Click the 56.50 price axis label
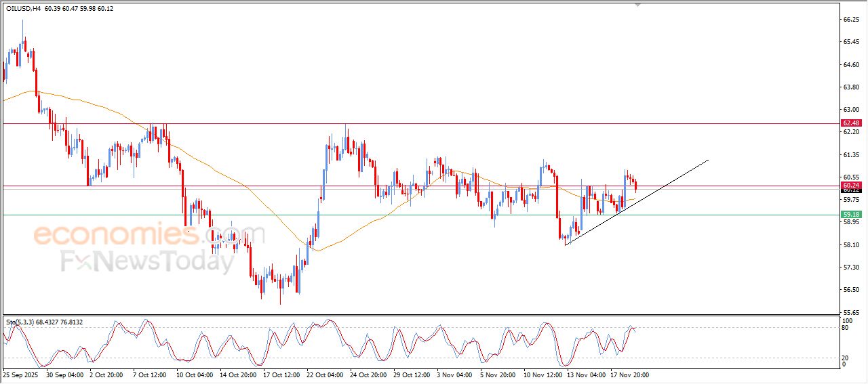Viewport: 868px width, 384px height. 850,290
